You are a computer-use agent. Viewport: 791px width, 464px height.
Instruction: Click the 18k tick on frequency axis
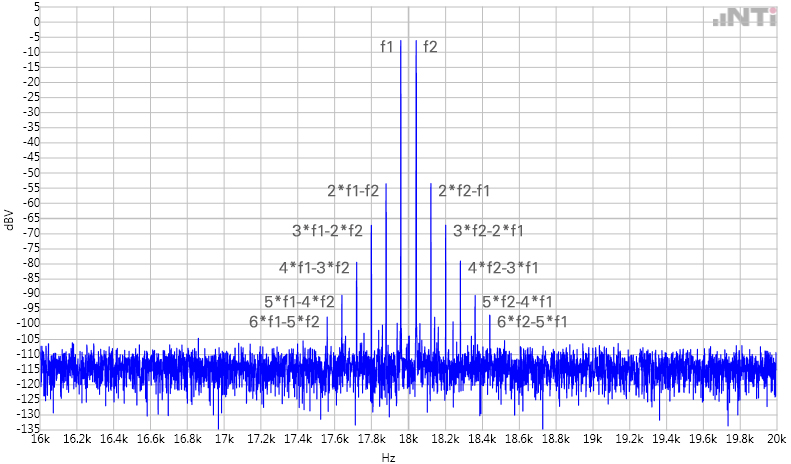tap(408, 438)
